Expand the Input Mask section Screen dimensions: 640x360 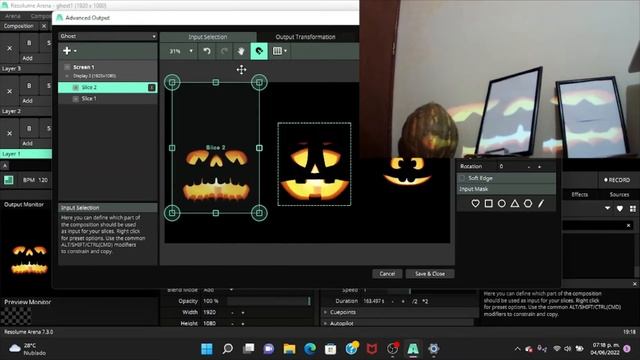(x=506, y=189)
